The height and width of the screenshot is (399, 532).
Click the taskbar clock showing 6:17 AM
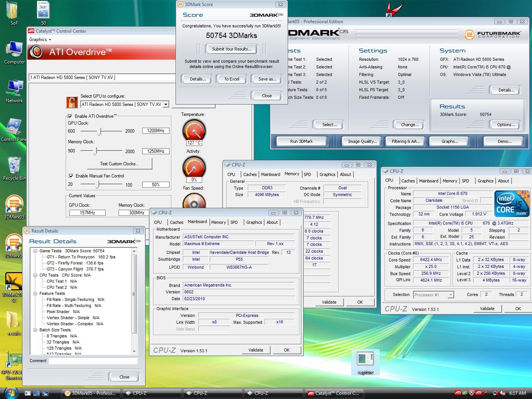click(x=518, y=393)
